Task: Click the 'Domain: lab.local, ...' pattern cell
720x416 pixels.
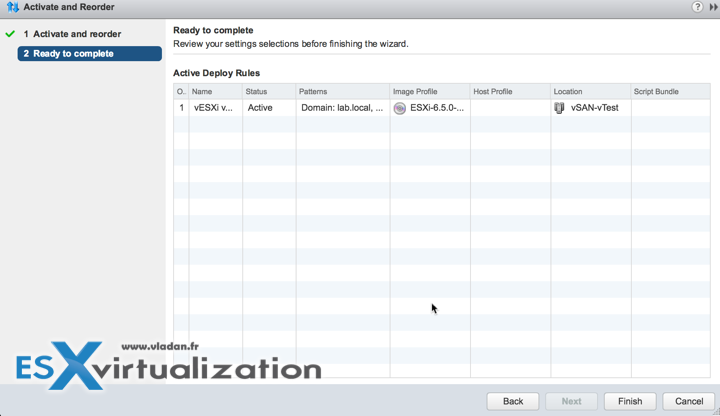Action: (342, 108)
